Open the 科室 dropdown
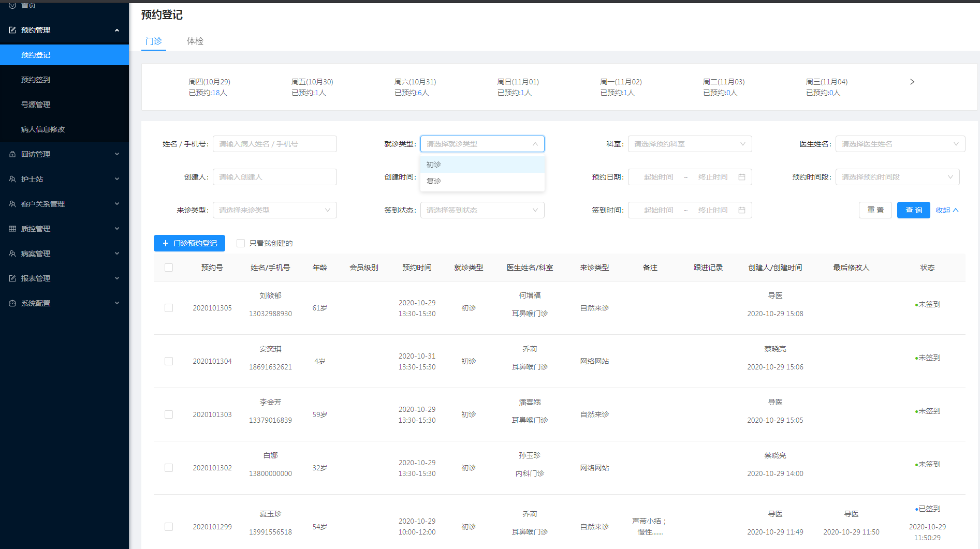This screenshot has height=549, width=980. pos(690,144)
